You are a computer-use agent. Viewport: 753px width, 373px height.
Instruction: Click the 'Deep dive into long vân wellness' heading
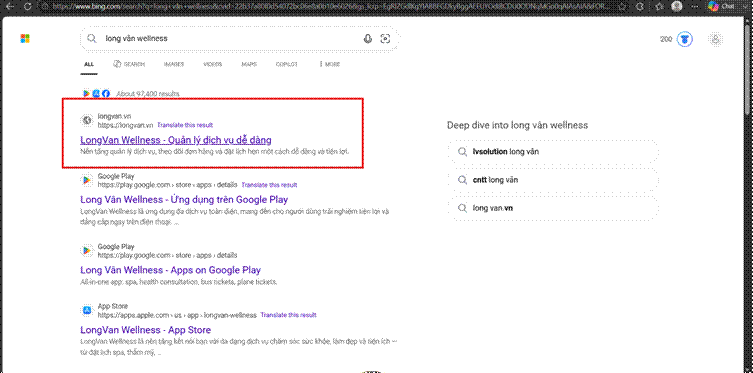pos(517,125)
